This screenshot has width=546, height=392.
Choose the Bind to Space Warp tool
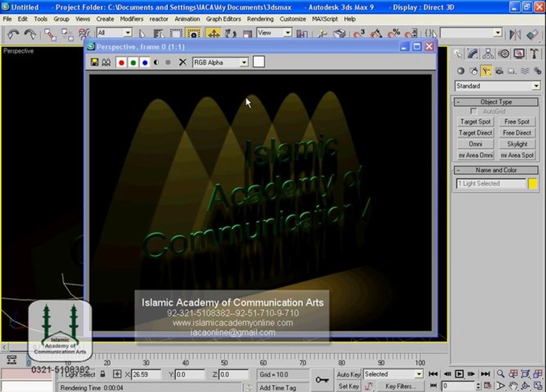[x=84, y=34]
